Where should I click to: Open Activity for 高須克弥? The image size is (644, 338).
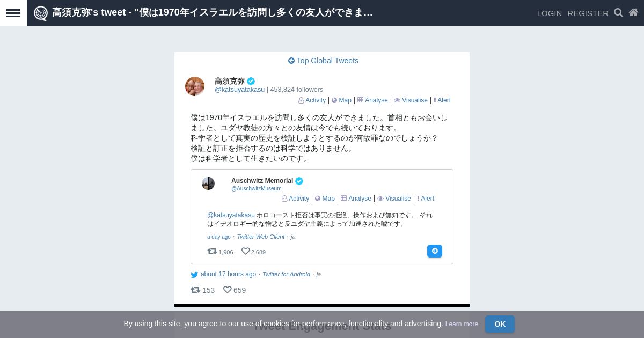[312, 100]
